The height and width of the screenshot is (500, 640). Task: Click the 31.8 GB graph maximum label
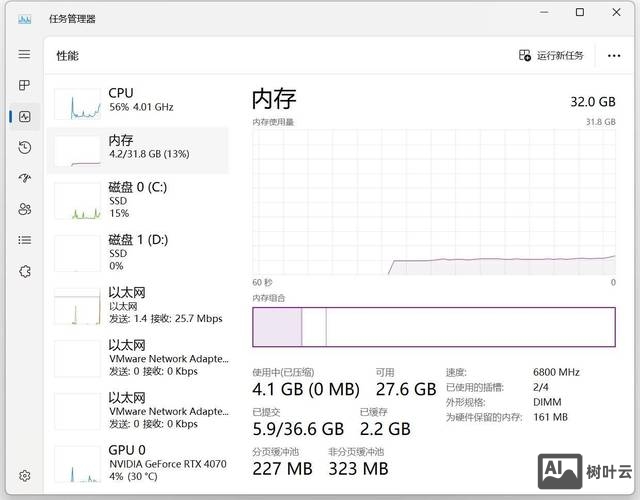coord(600,122)
